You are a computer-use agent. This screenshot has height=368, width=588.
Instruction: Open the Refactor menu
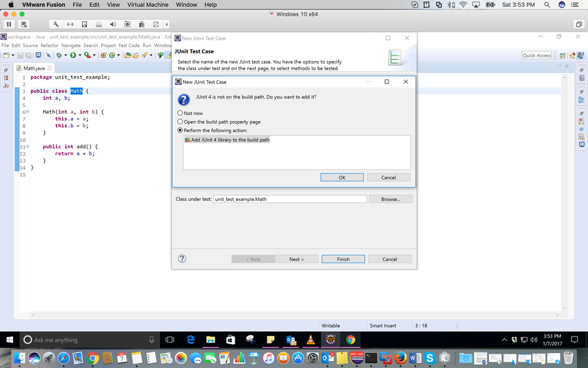click(49, 45)
